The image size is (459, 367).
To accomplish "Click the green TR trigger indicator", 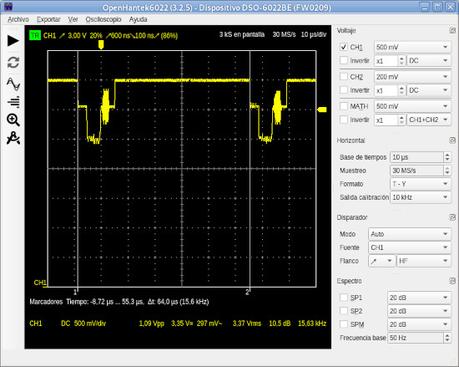I will point(35,35).
